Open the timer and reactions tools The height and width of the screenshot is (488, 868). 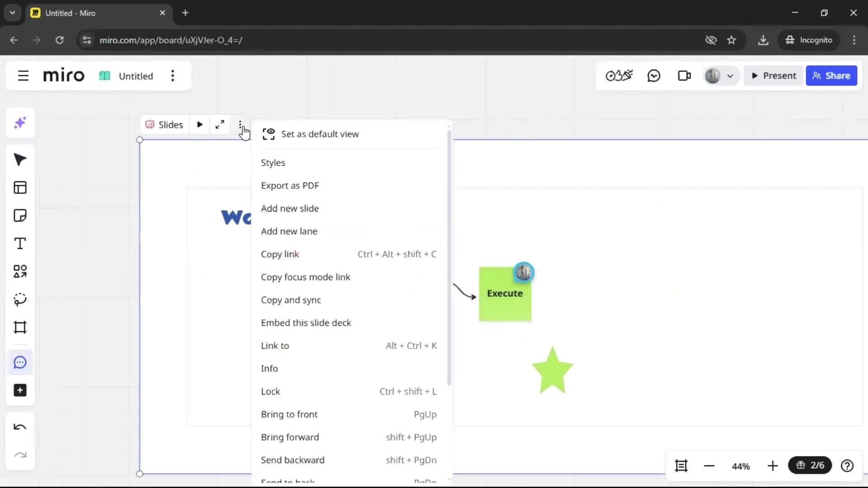pyautogui.click(x=619, y=75)
